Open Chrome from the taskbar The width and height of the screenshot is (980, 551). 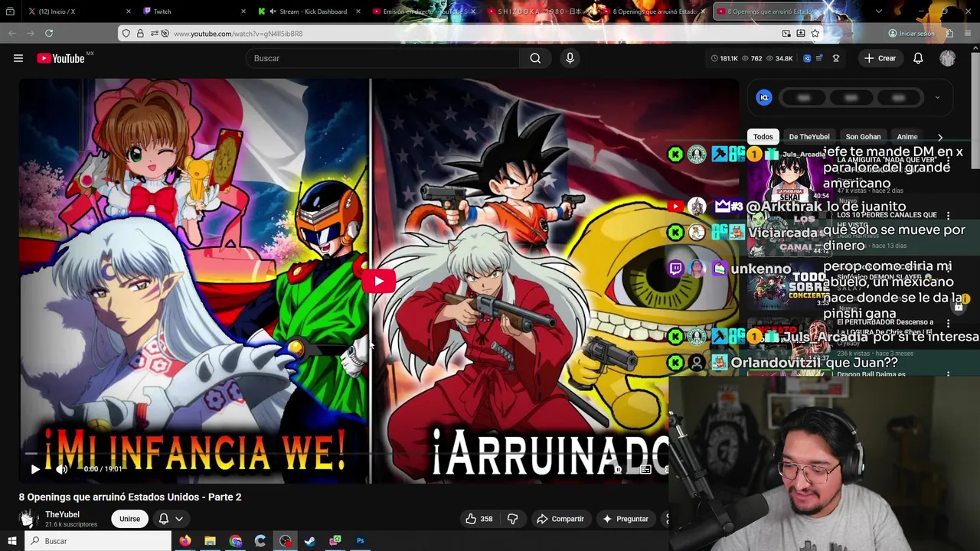click(235, 541)
